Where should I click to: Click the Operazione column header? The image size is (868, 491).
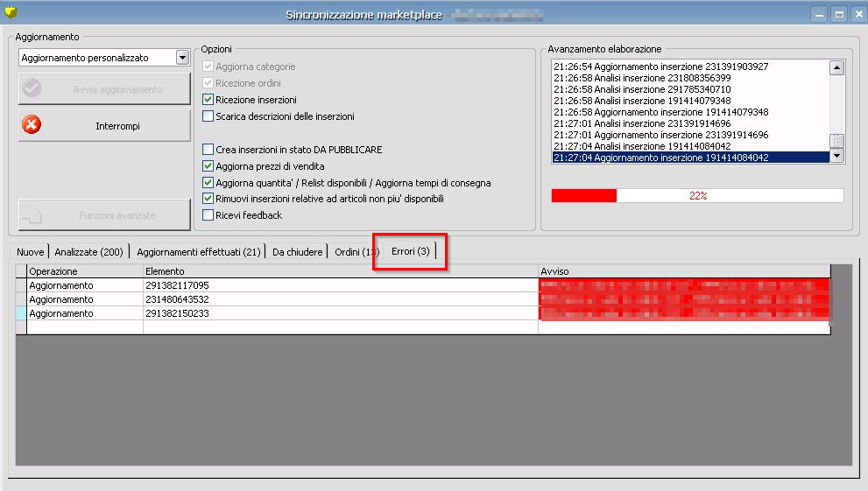click(85, 271)
